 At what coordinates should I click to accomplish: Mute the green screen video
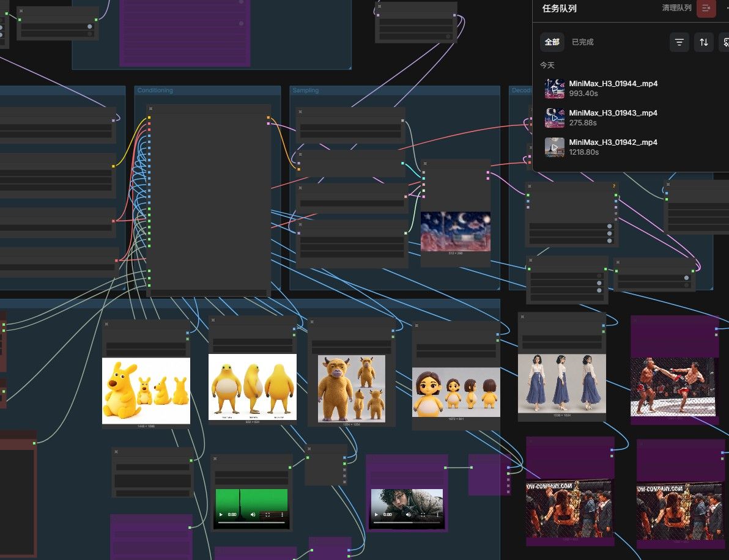click(x=253, y=515)
